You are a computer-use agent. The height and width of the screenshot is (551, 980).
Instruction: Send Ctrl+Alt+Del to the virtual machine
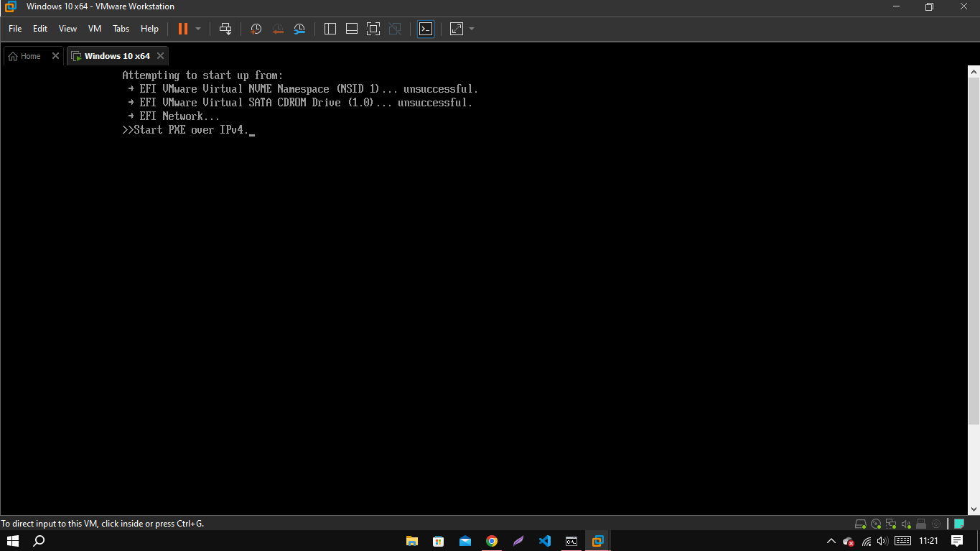coord(225,29)
